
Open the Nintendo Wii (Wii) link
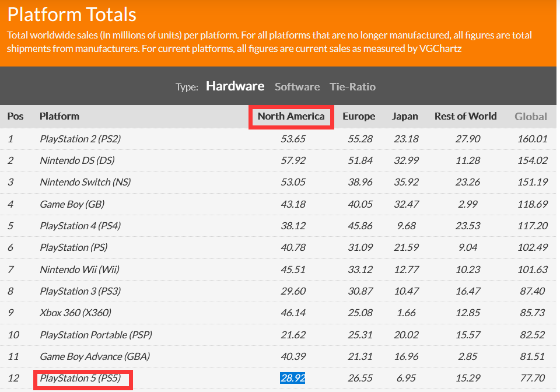(75, 269)
